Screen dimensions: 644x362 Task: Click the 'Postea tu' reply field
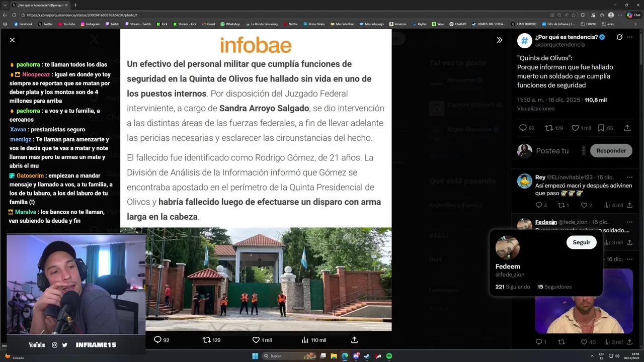tap(552, 150)
